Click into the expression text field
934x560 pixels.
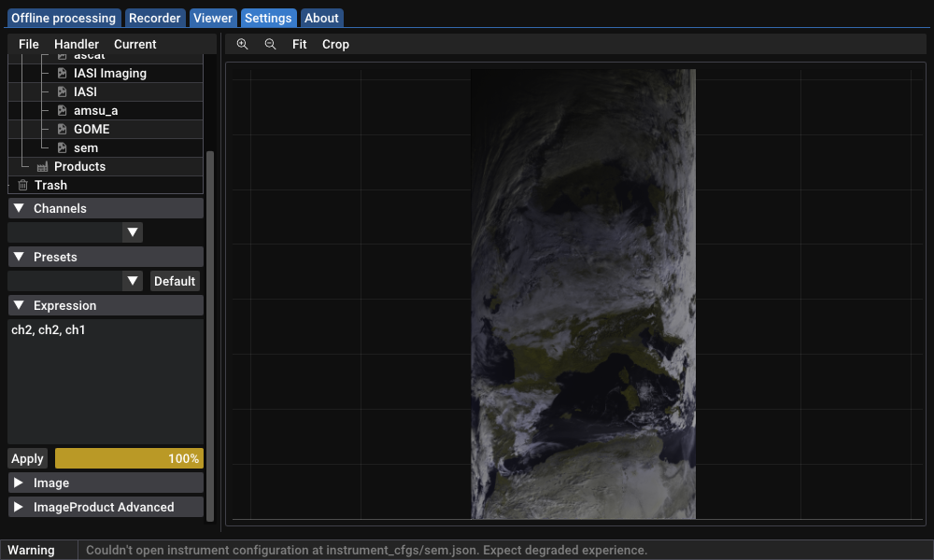[x=105, y=383]
